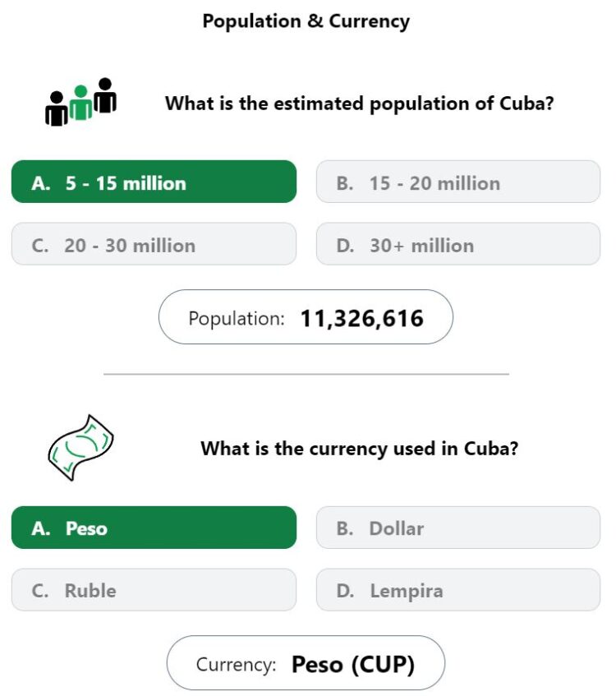This screenshot has height=696, width=616.
Task: Pick option C. 20 - 30 million
Action: [154, 244]
